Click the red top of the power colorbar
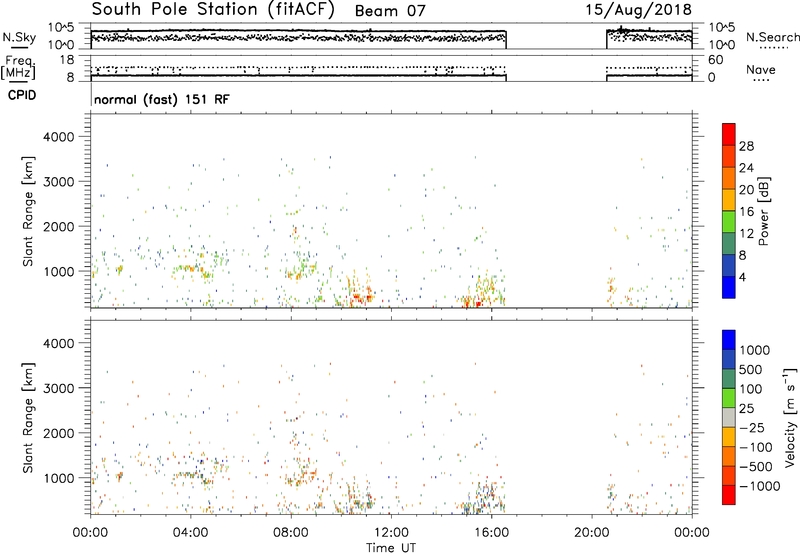 [x=729, y=132]
